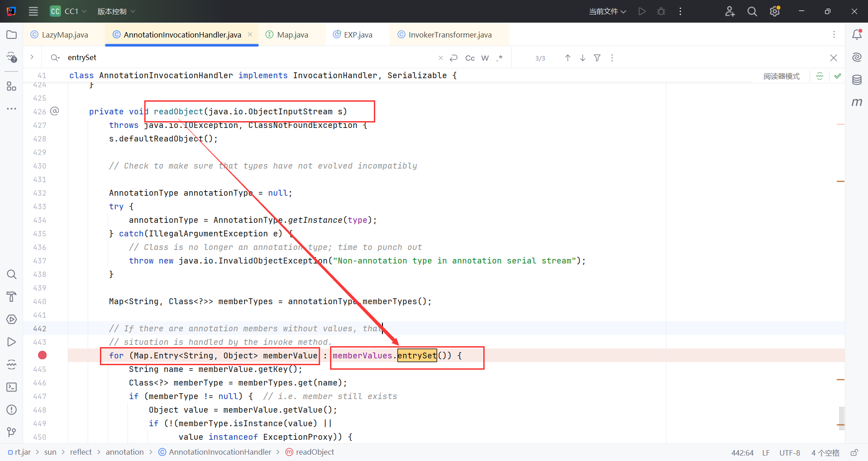Open the Terminal tool window
This screenshot has width=868, height=461.
[12, 387]
